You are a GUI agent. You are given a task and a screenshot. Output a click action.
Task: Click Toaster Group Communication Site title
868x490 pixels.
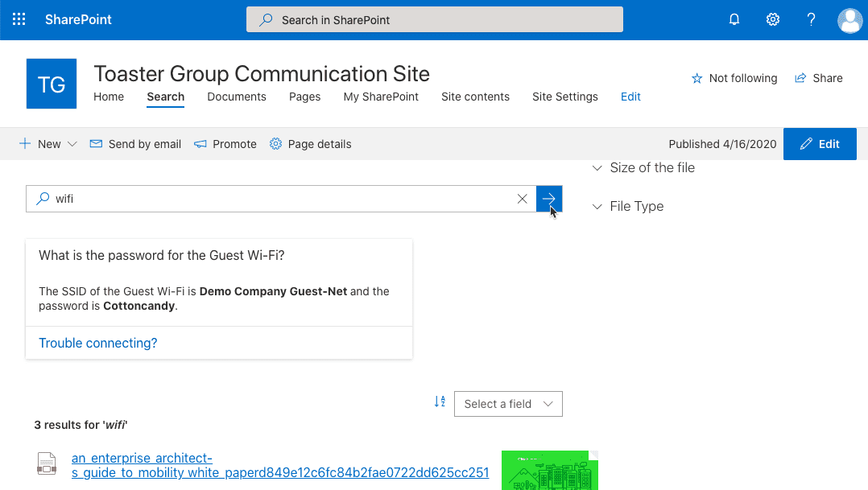262,73
